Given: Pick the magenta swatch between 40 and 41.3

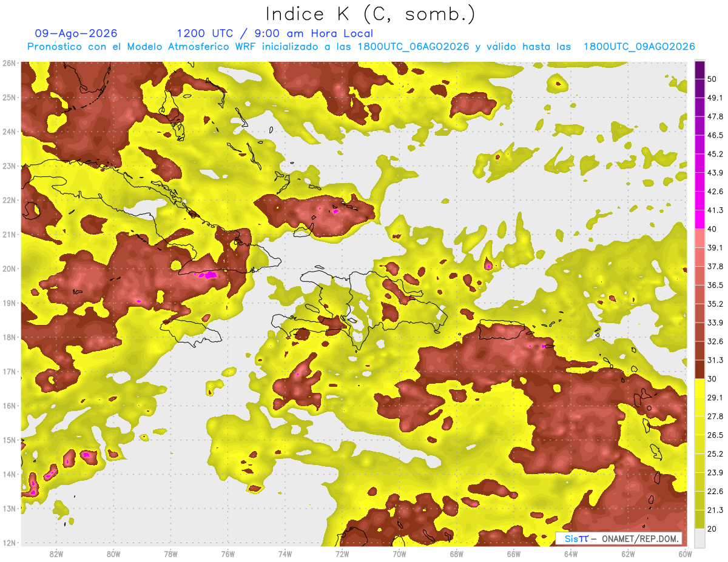Looking at the screenshot, I should point(699,219).
